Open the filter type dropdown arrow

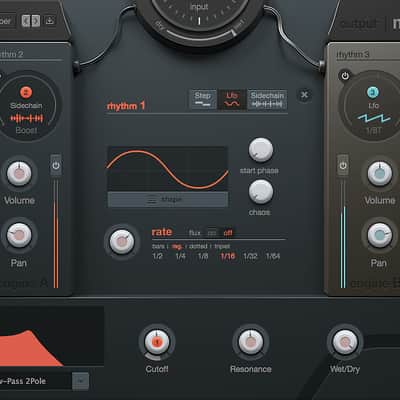coord(81,381)
